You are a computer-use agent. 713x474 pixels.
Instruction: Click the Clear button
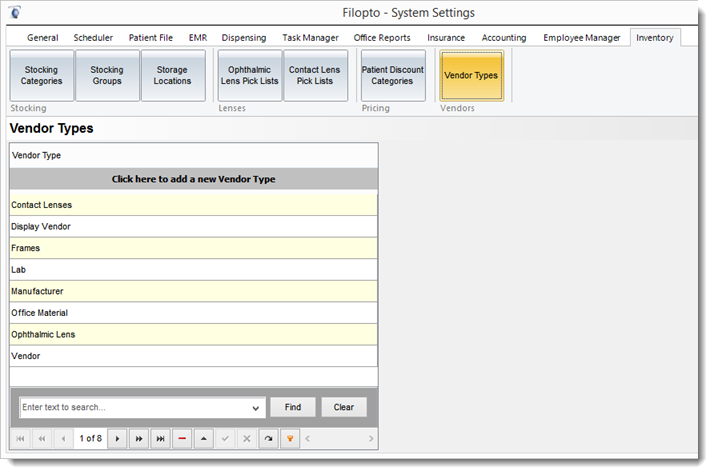pyautogui.click(x=344, y=408)
